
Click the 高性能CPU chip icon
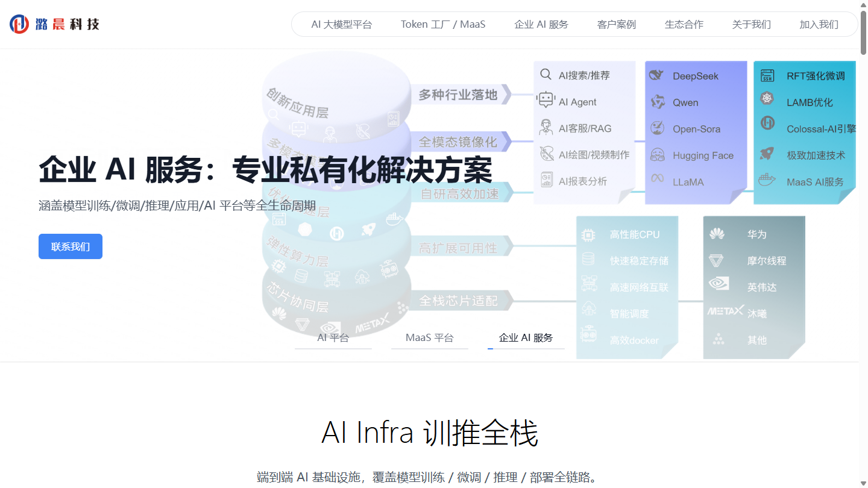point(588,234)
